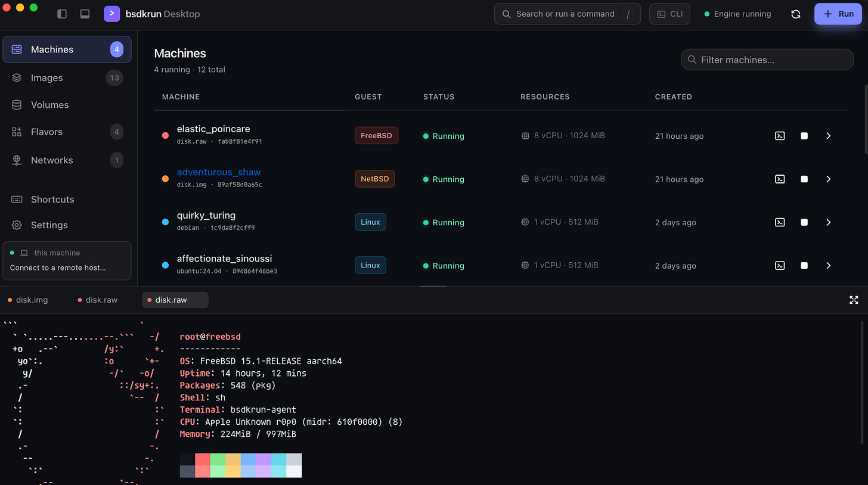868x485 pixels.
Task: Toggle the sidebar panel icon in title bar
Action: (x=62, y=14)
